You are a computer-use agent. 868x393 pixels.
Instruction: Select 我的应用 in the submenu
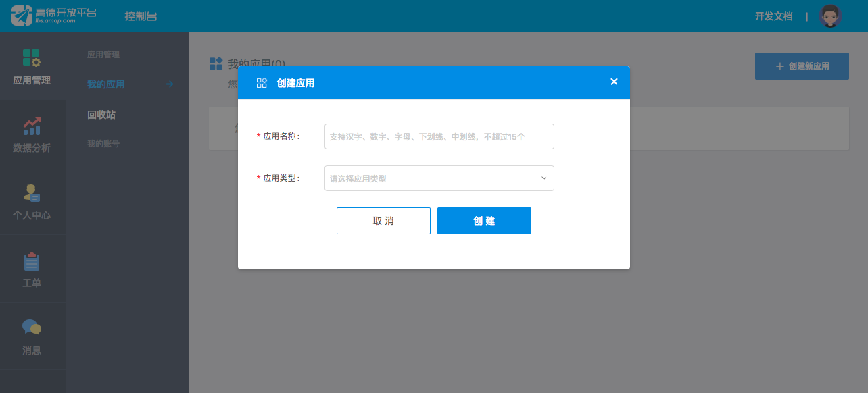point(106,84)
